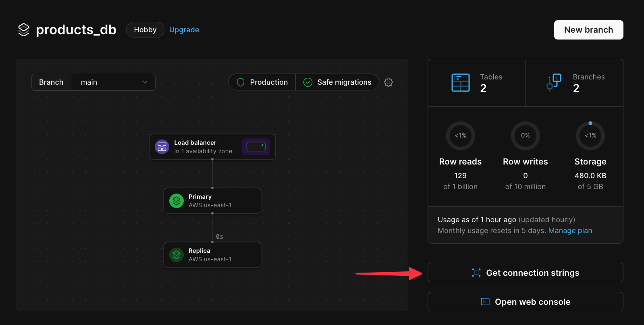Screen dimensions: 644x325
Task: Click the '480.0 KB' storage value
Action: click(590, 176)
